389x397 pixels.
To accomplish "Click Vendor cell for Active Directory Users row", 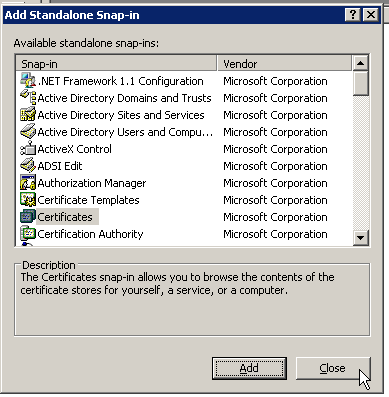I will pos(275,132).
